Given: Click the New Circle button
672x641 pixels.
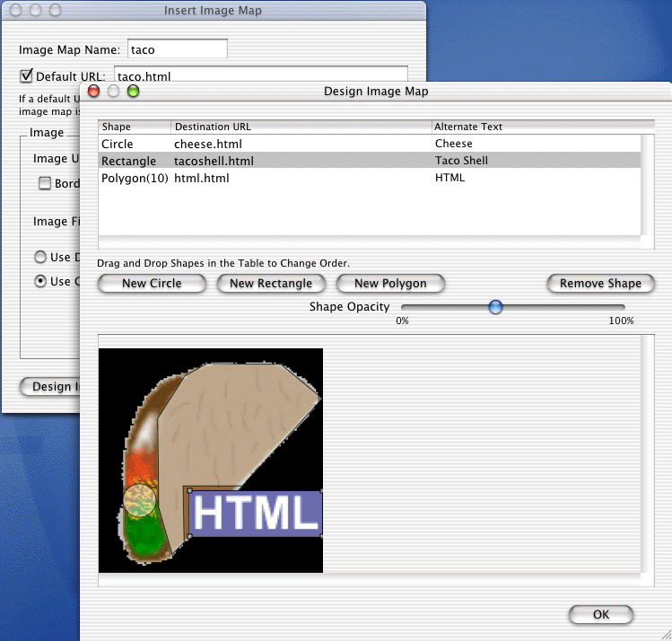Looking at the screenshot, I should tap(152, 284).
